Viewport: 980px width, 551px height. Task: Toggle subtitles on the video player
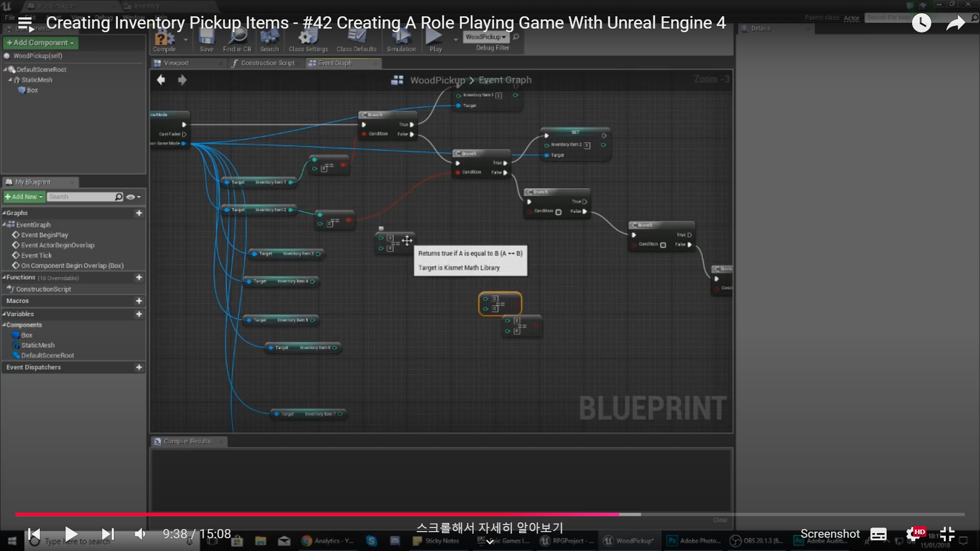(x=878, y=534)
